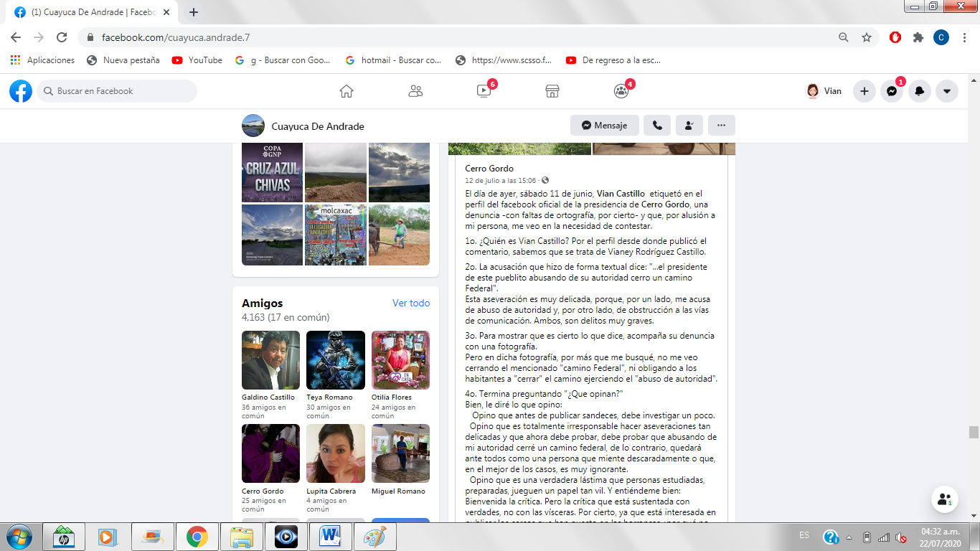Expand the account dropdown arrow
Image resolution: width=980 pixels, height=551 pixels.
tap(947, 91)
